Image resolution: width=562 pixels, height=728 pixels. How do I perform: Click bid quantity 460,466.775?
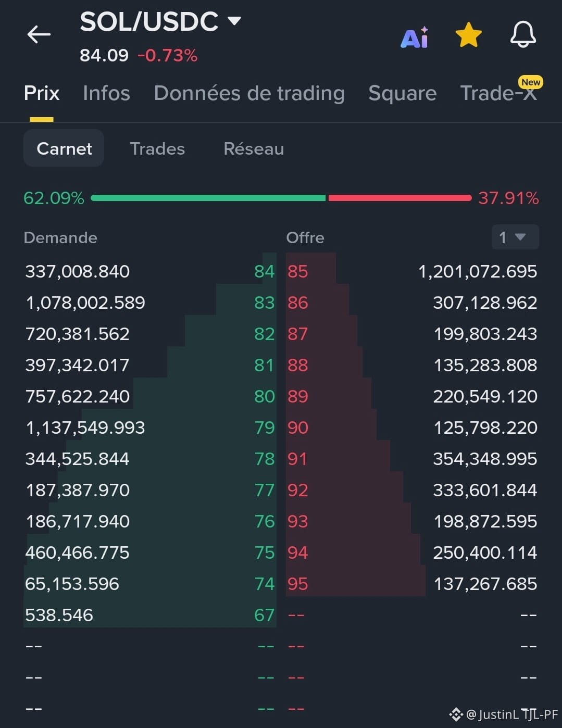(78, 553)
